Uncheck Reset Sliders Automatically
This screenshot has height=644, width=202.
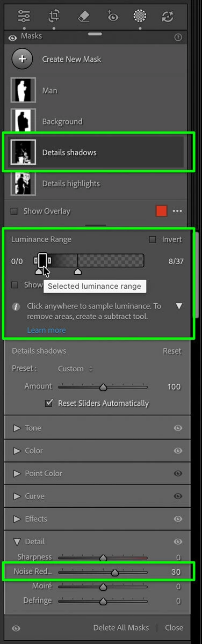coord(49,403)
